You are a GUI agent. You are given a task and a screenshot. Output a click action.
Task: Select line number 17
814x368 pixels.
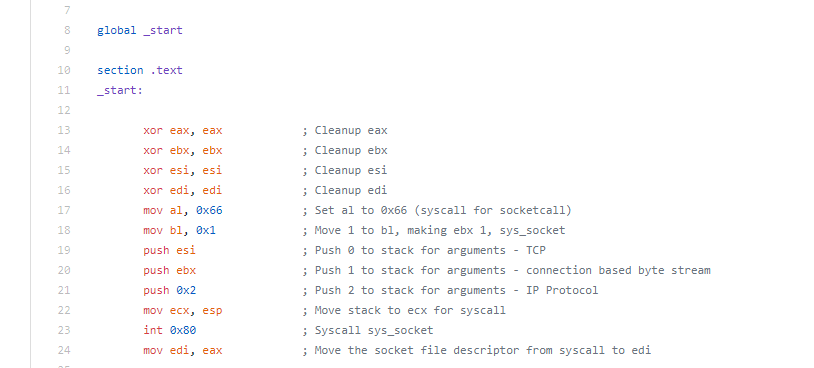coord(64,210)
